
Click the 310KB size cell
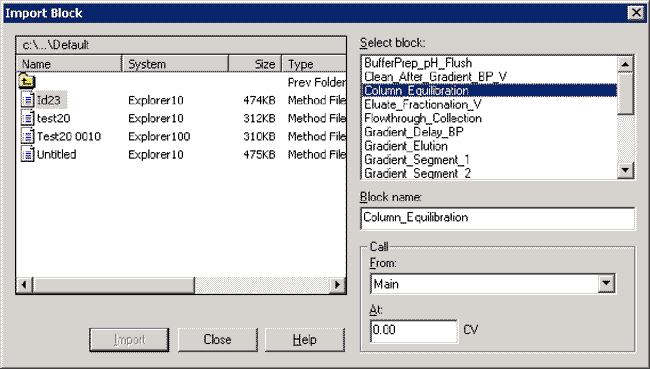coord(259,136)
